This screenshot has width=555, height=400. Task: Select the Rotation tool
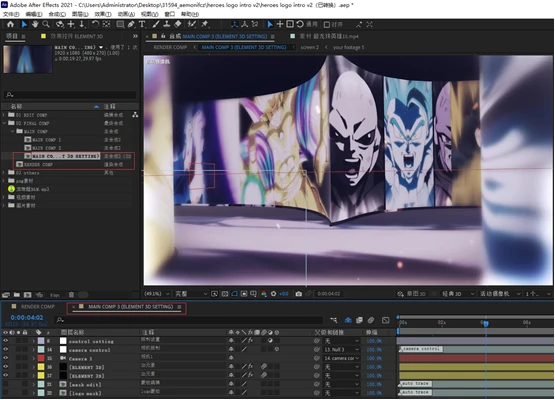(95, 24)
